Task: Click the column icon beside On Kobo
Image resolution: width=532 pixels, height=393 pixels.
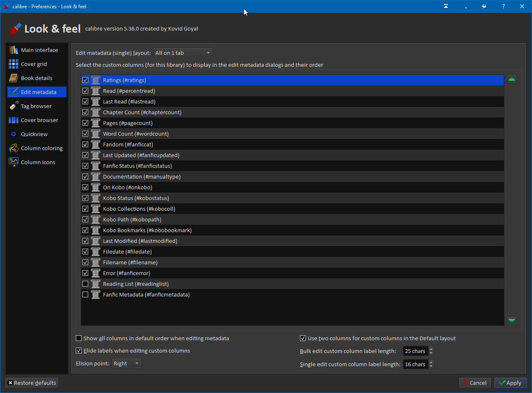Action: [96, 187]
